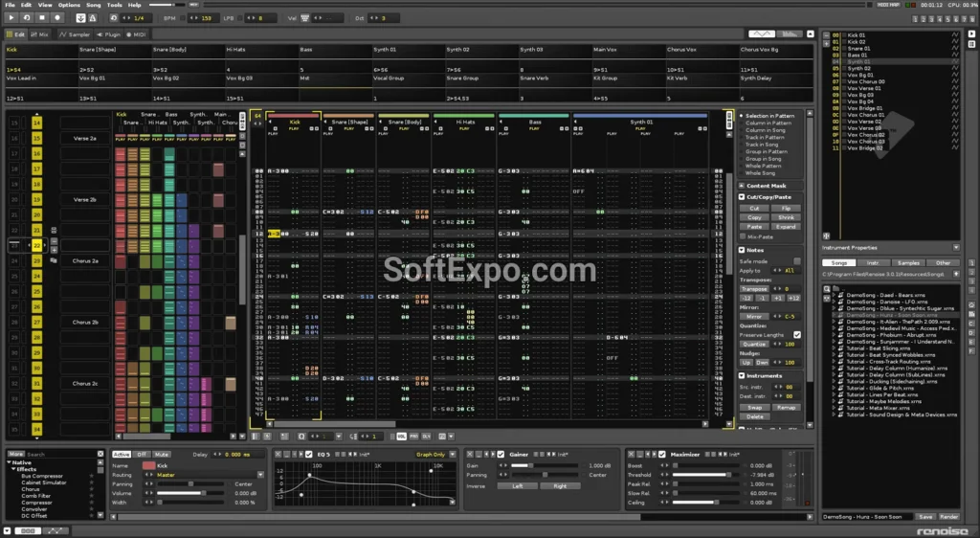Toggle the computer keyboard velocity icon

coord(305,18)
